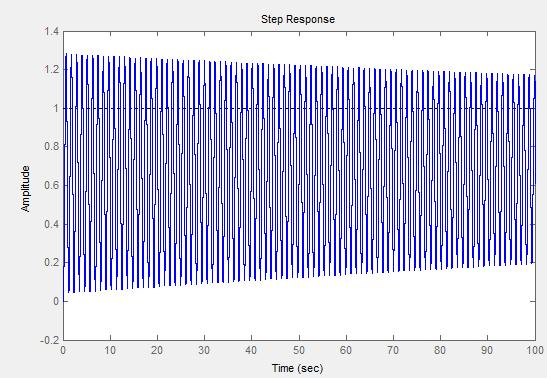Click the first peak of the blue response curve
Image resolution: width=547 pixels, height=378 pixels.
[66, 54]
